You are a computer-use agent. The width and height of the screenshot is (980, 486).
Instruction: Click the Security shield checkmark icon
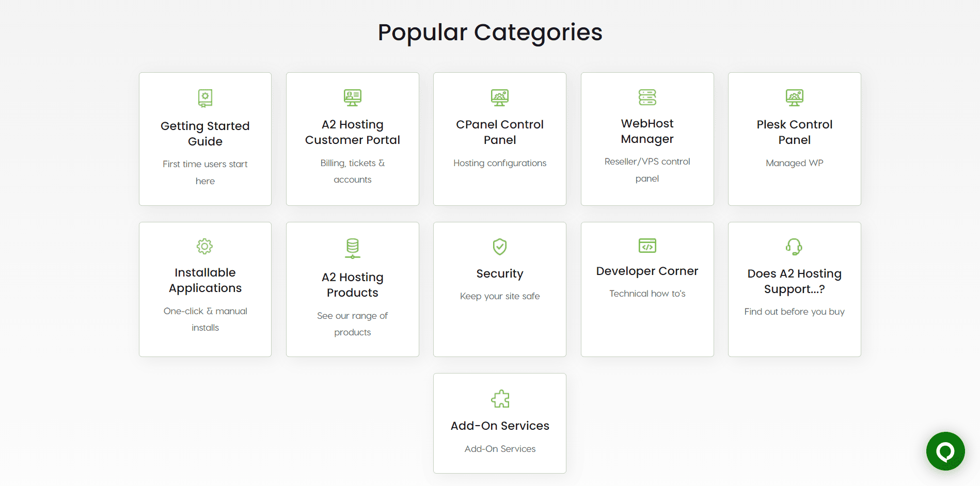click(x=500, y=247)
